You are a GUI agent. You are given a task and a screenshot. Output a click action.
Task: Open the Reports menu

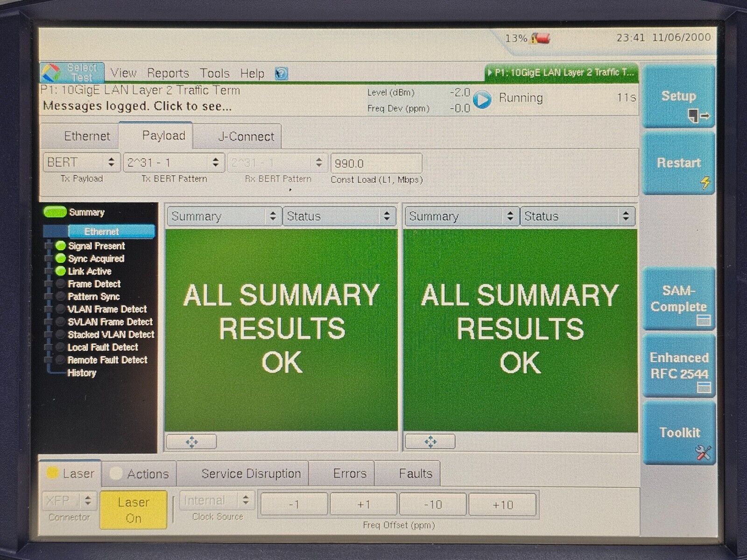[x=168, y=73]
